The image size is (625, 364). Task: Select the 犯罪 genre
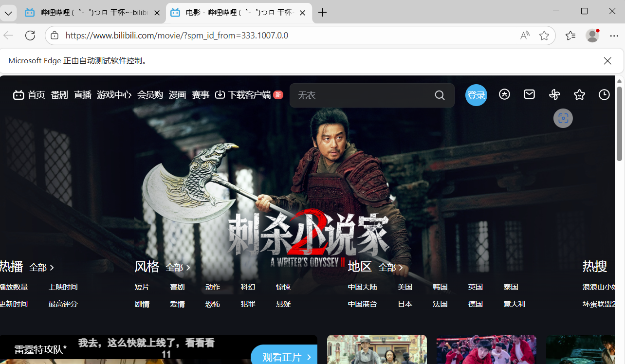click(x=248, y=304)
